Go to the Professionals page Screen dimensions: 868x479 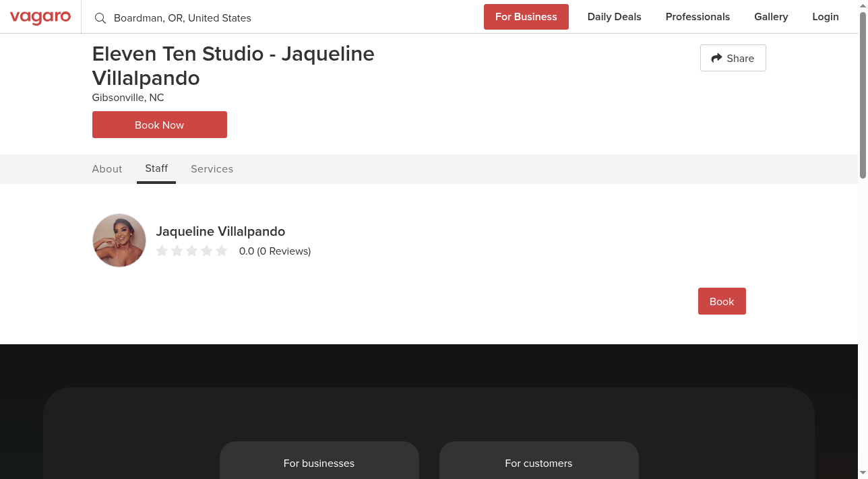coord(697,17)
